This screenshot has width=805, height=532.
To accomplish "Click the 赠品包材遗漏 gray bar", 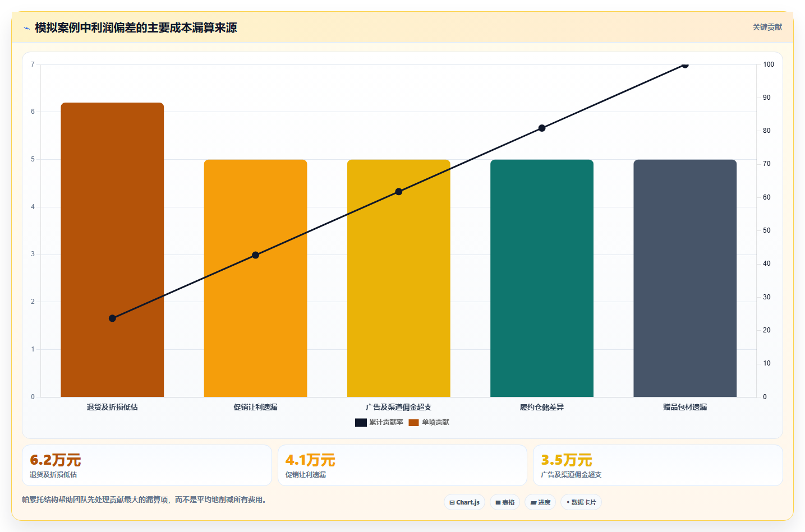I will click(685, 278).
